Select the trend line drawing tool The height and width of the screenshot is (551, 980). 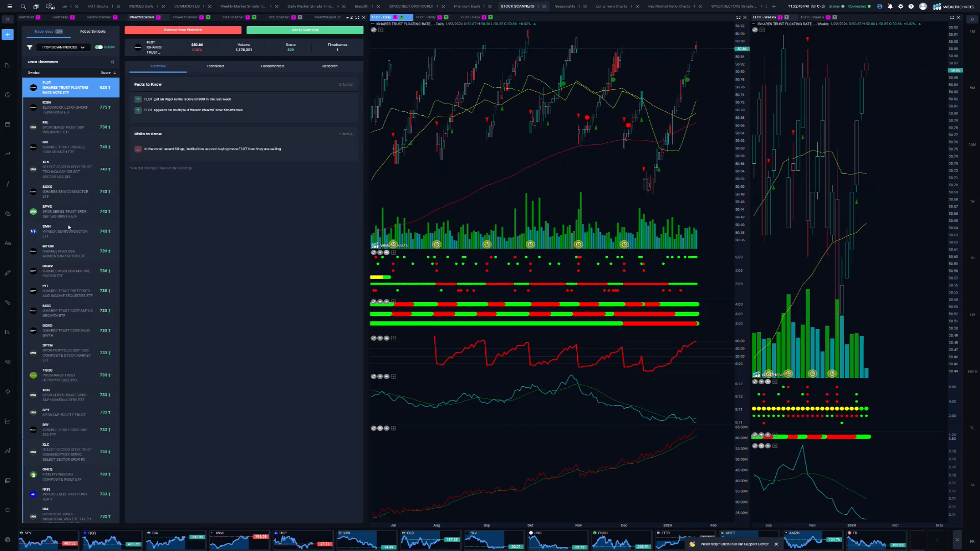(8, 184)
